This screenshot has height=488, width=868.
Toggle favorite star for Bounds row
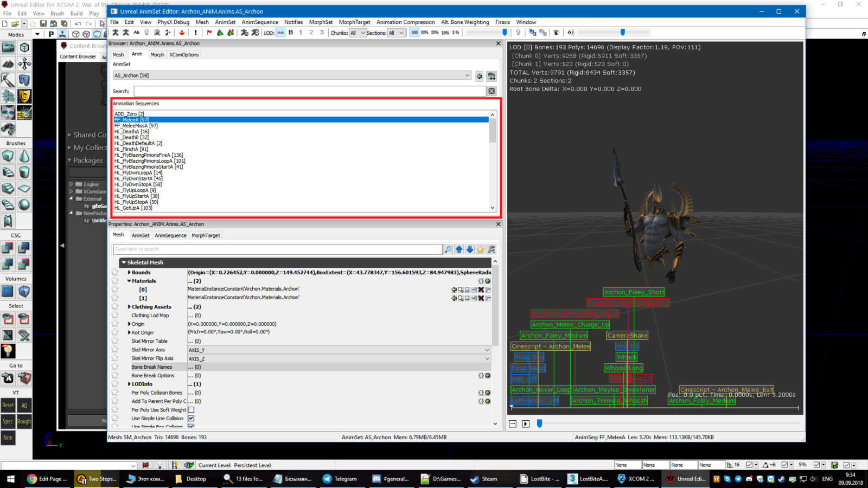click(x=115, y=272)
